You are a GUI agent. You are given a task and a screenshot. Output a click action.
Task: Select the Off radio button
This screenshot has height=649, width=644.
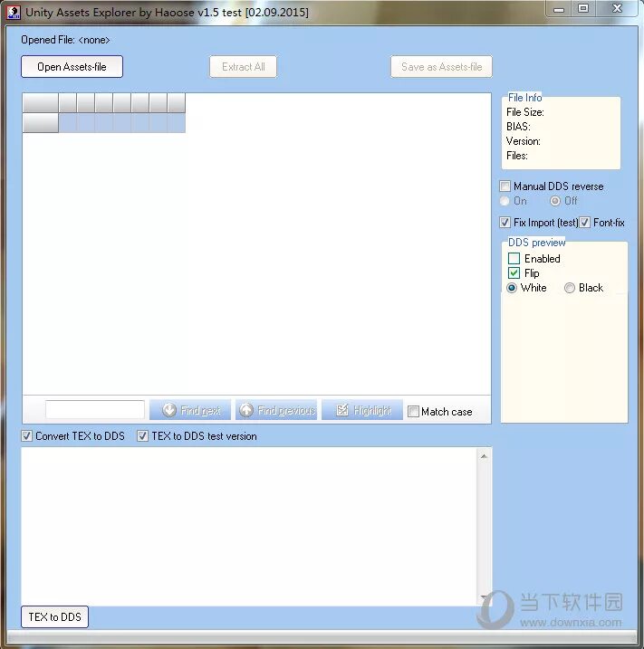(x=555, y=201)
